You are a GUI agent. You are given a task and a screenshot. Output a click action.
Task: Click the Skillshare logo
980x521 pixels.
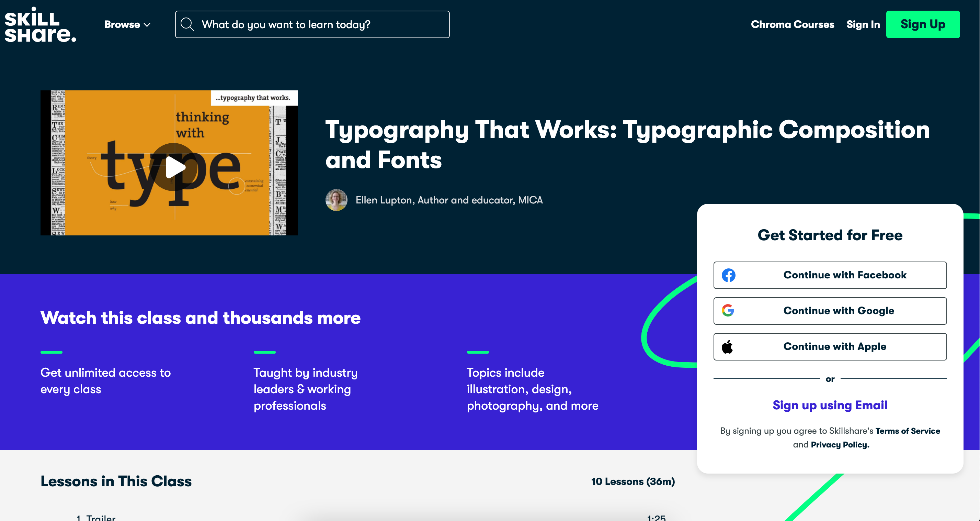click(x=40, y=24)
